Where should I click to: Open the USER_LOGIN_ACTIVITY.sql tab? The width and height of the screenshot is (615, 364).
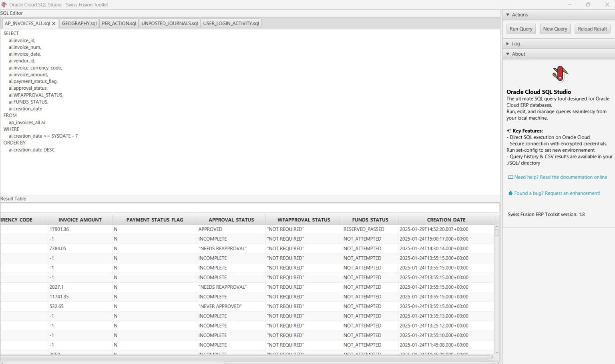(231, 23)
